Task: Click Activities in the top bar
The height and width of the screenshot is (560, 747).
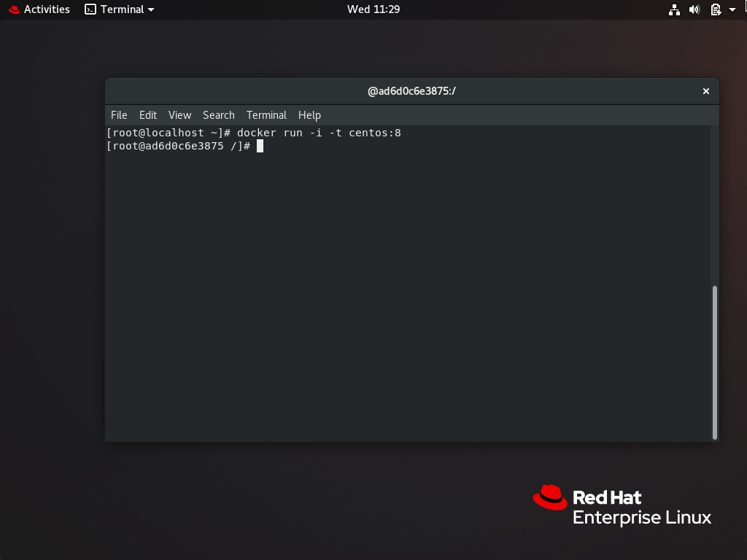Action: tap(46, 9)
